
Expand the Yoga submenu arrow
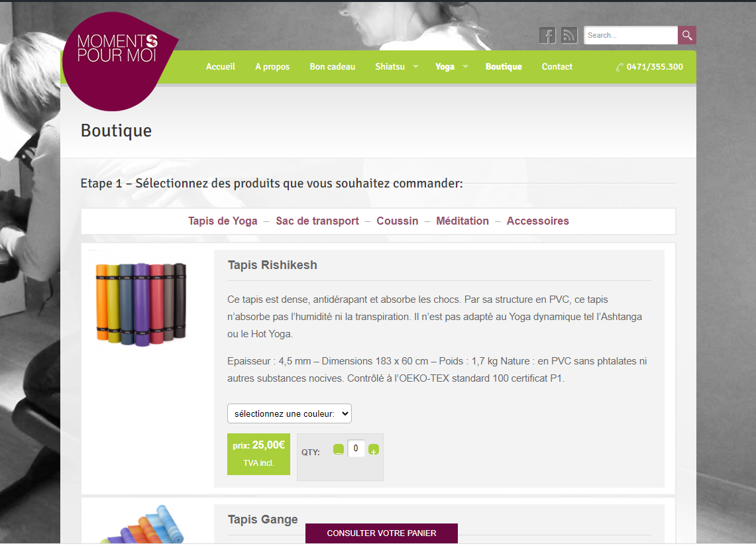pos(465,66)
